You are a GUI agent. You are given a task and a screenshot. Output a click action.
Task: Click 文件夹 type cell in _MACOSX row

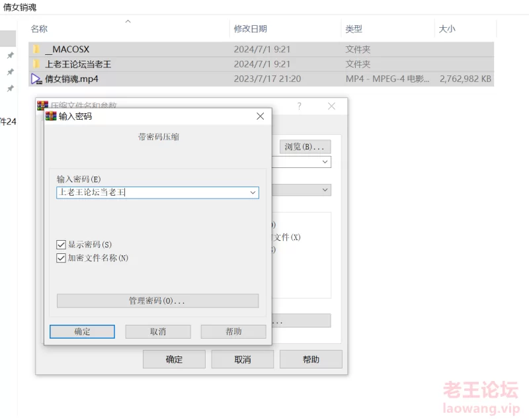pos(358,49)
